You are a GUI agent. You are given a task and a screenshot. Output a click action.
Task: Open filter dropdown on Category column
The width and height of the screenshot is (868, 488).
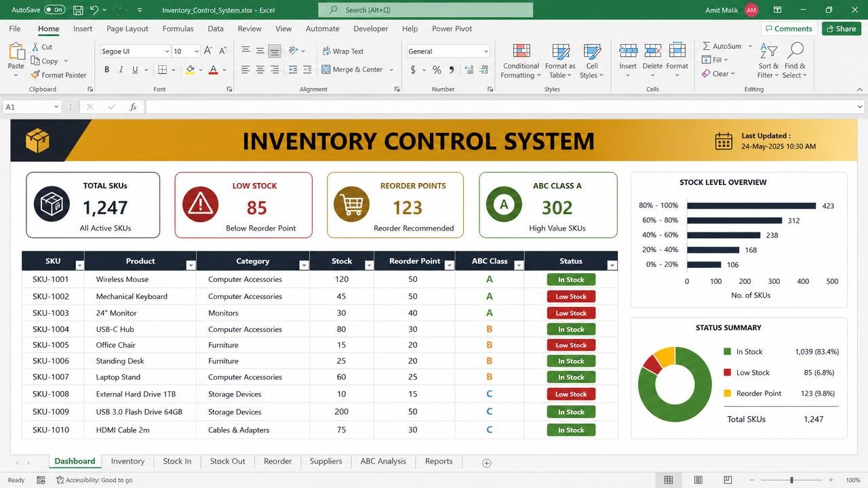[x=304, y=266]
